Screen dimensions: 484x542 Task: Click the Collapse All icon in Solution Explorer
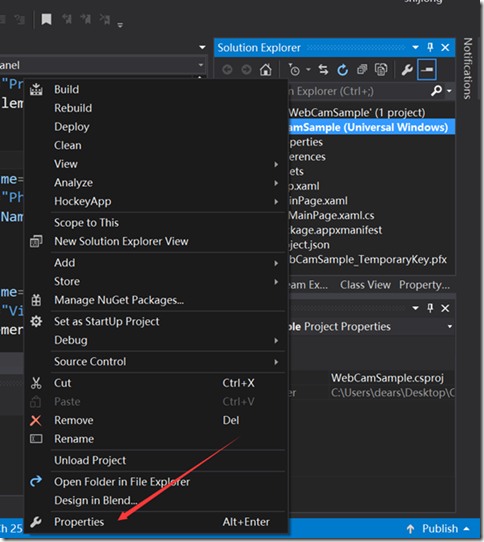pyautogui.click(x=362, y=70)
